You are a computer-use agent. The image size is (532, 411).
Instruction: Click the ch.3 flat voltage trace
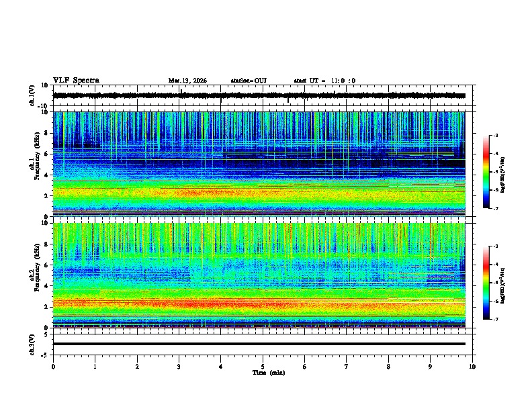(x=259, y=344)
